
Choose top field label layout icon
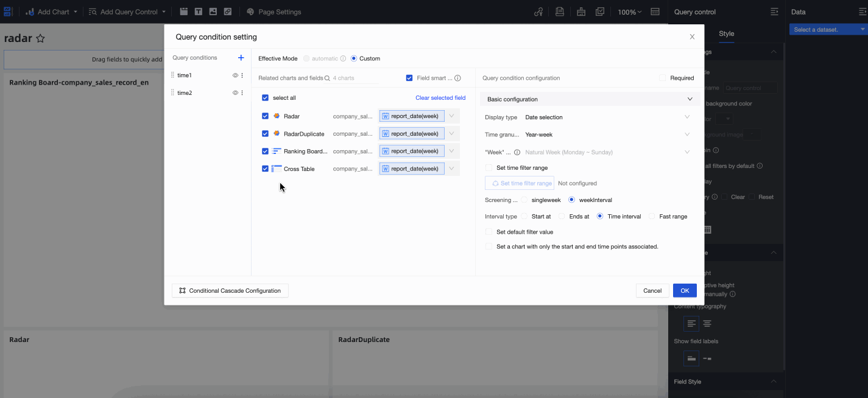click(x=691, y=358)
